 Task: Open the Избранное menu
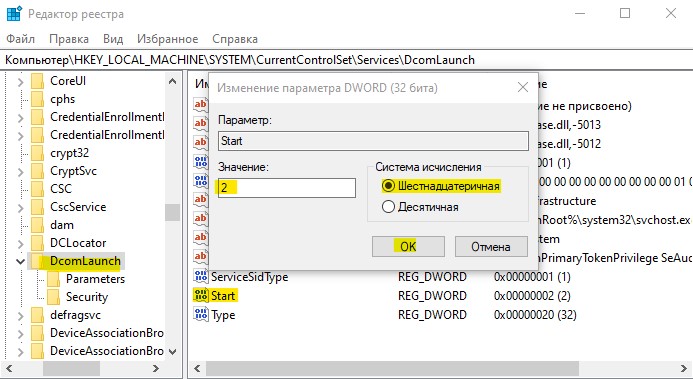pos(167,39)
